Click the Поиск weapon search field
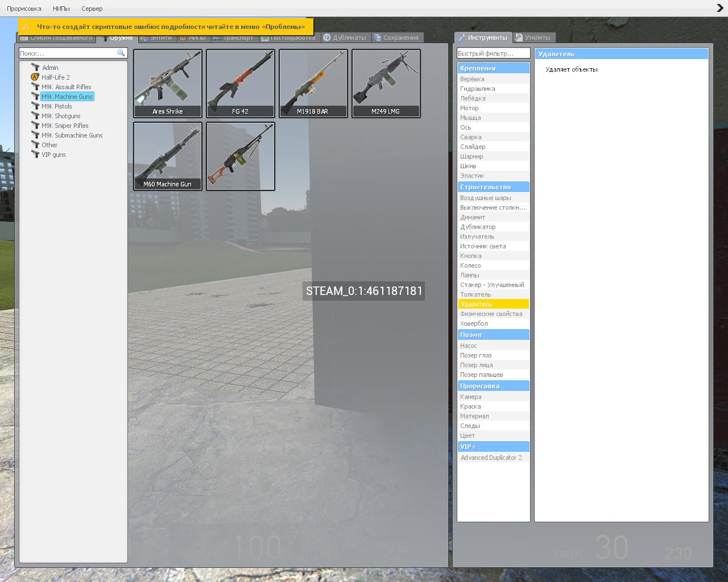Image resolution: width=728 pixels, height=582 pixels. (73, 53)
